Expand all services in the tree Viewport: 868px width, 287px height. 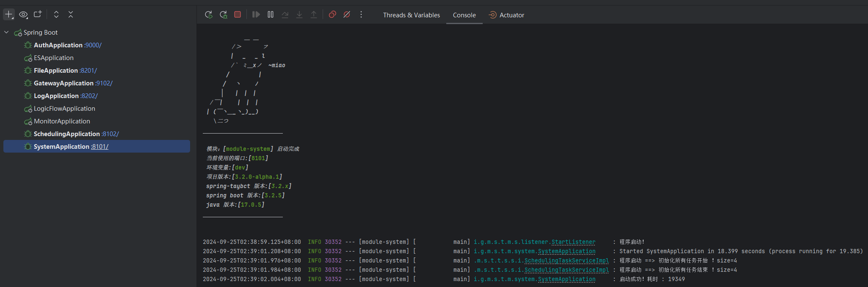56,14
